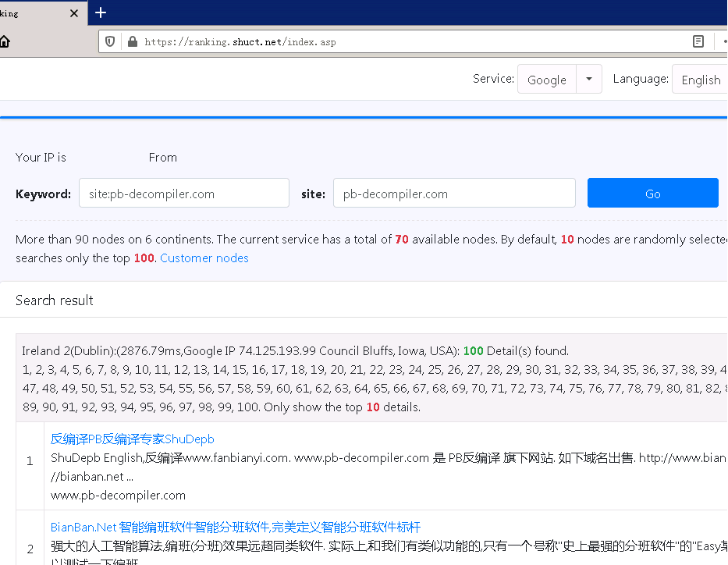Select 'Only show the top 10 details' text
Image resolution: width=728 pixels, height=565 pixels.
click(x=343, y=407)
